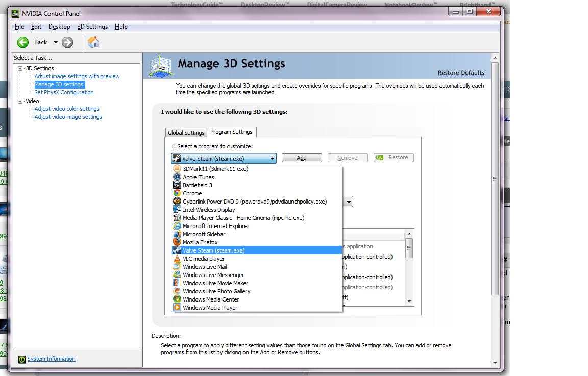Choose "Windows Media Center" from the list
The width and height of the screenshot is (588, 376).
(257, 299)
